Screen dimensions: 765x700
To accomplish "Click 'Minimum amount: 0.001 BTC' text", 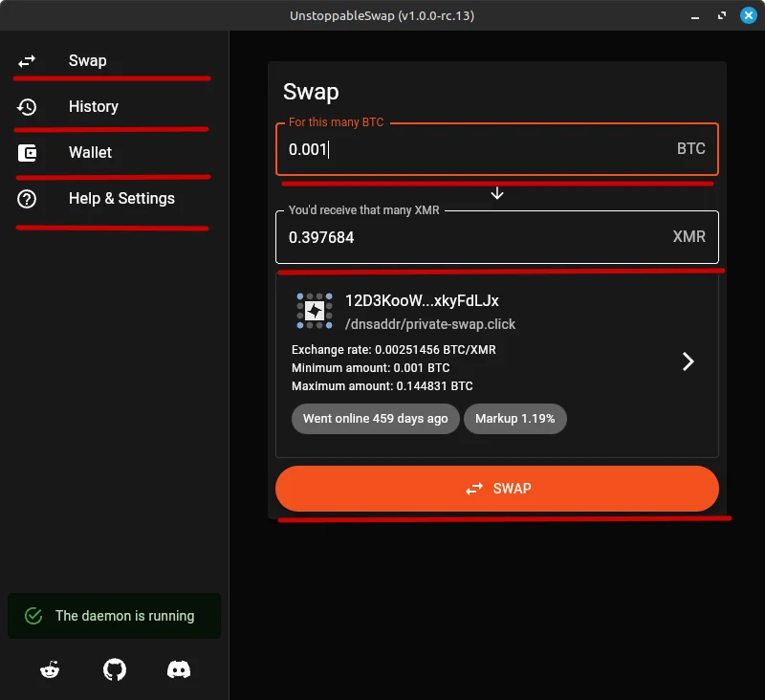I will [371, 368].
